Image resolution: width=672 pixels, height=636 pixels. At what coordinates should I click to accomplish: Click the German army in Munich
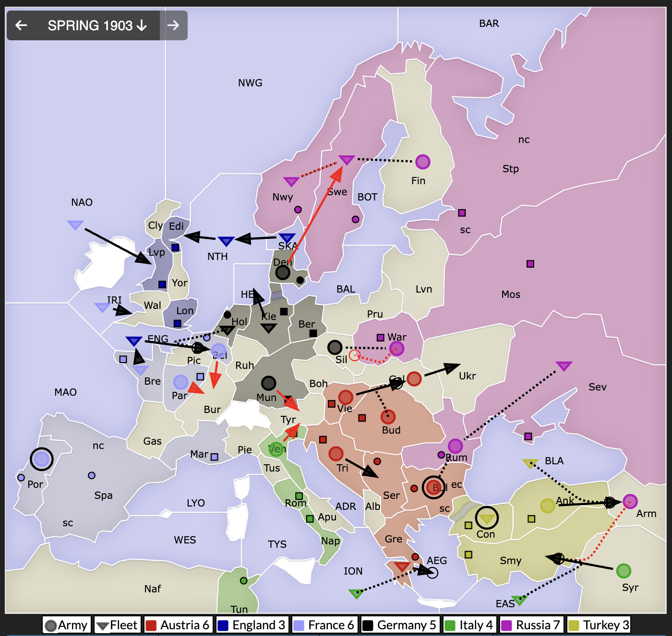tap(268, 383)
